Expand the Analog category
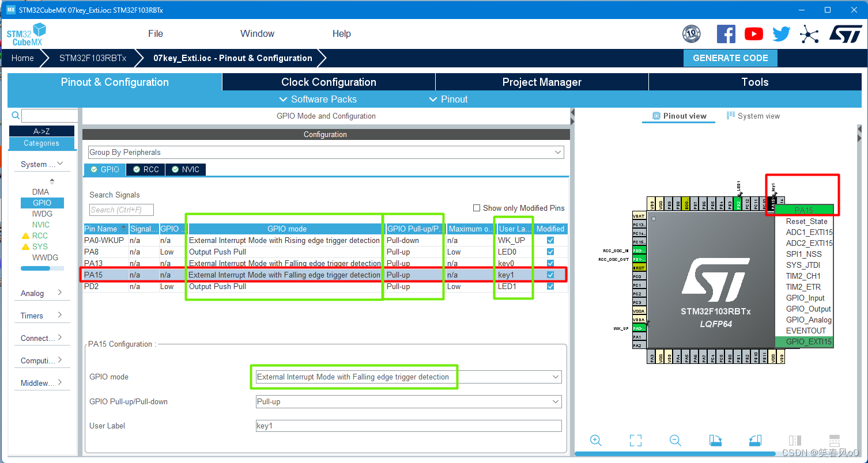The height and width of the screenshot is (463, 868). pyautogui.click(x=42, y=293)
